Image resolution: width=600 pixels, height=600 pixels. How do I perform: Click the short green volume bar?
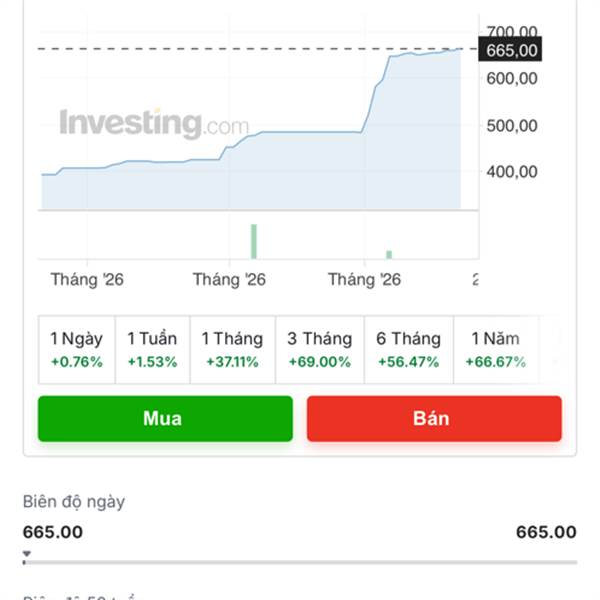pyautogui.click(x=389, y=255)
